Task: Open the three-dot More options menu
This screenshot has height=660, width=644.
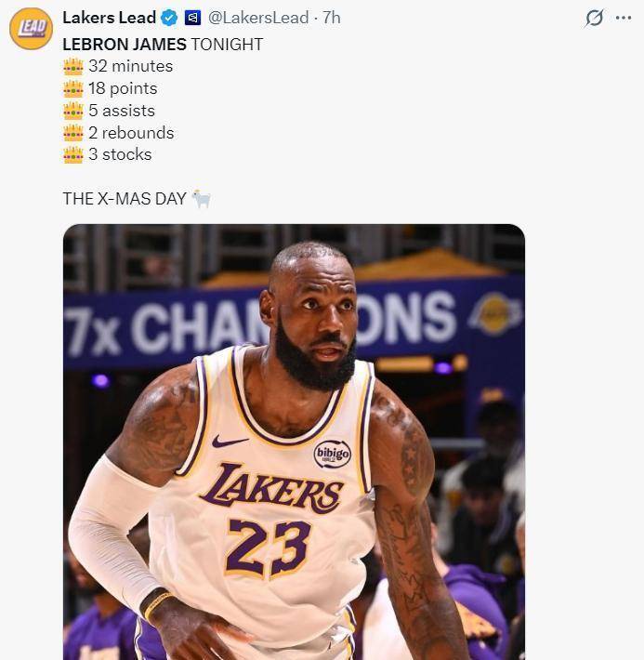Action: [624, 18]
